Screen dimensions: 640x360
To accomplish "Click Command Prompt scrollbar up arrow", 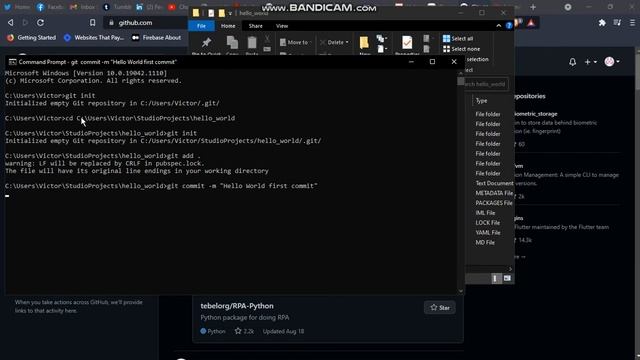I will point(461,73).
